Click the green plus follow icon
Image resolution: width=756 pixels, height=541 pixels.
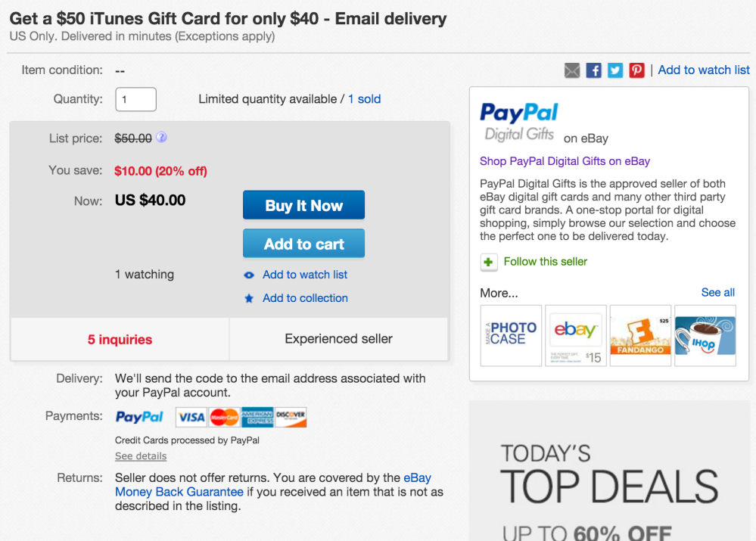pyautogui.click(x=489, y=262)
